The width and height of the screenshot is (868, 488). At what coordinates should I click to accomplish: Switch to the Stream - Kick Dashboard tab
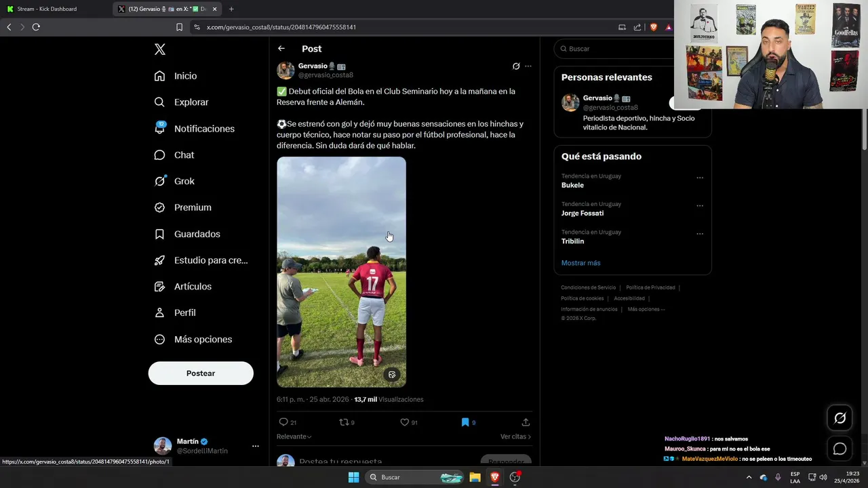point(56,9)
